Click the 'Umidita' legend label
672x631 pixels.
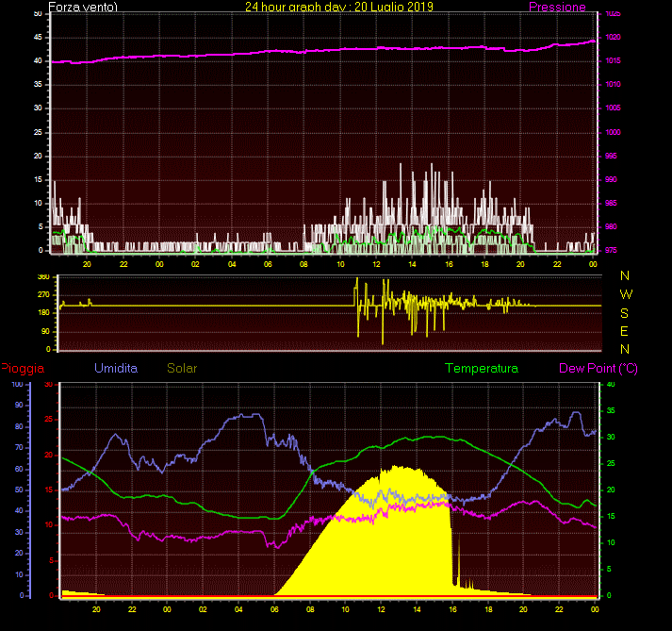pyautogui.click(x=116, y=368)
